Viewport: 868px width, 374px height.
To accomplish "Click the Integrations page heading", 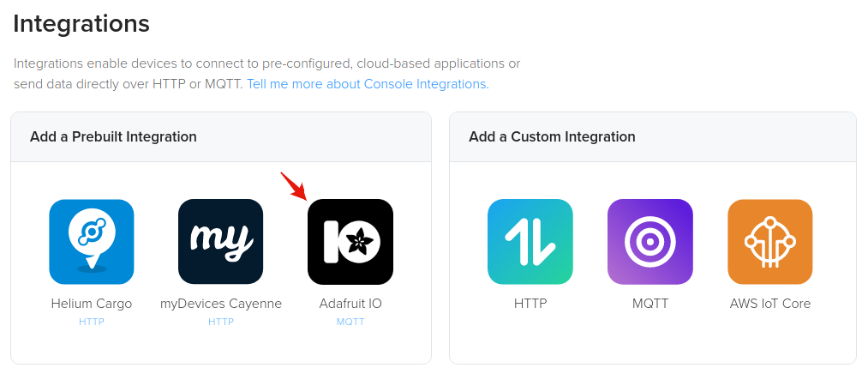I will pos(81,24).
